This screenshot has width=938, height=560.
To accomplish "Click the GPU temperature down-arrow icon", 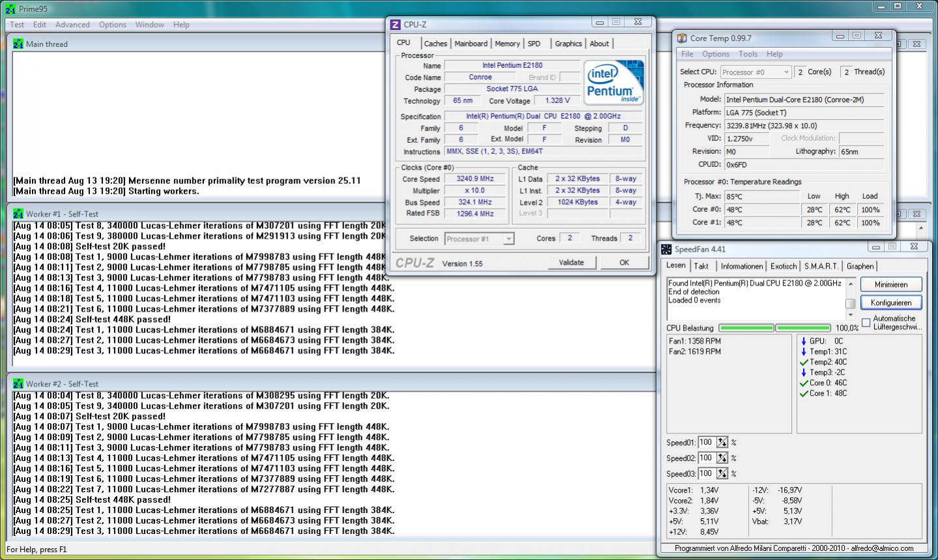I will [x=804, y=341].
